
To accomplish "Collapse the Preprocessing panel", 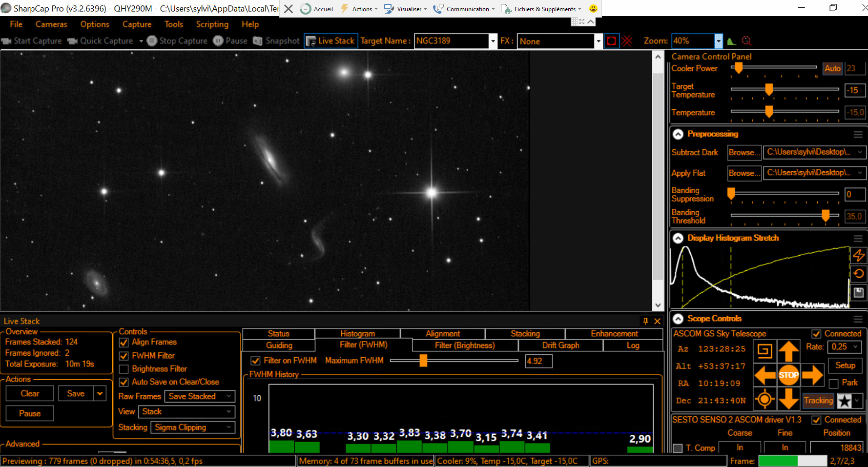I will tap(678, 134).
